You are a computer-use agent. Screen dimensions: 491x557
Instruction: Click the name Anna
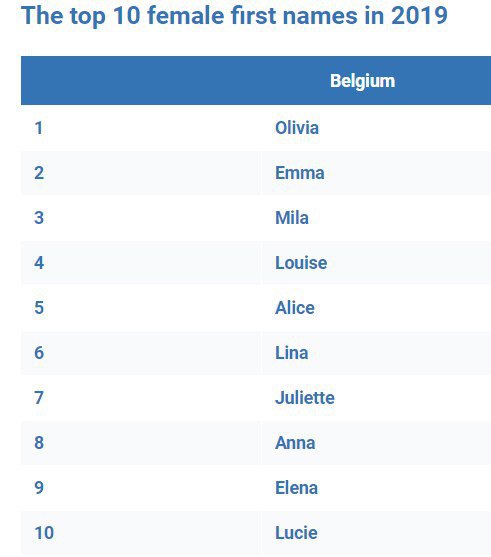(x=295, y=443)
